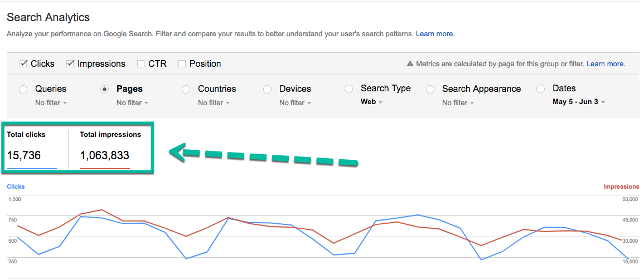The width and height of the screenshot is (644, 280).
Task: Enable the Position checkbox
Action: click(x=182, y=63)
